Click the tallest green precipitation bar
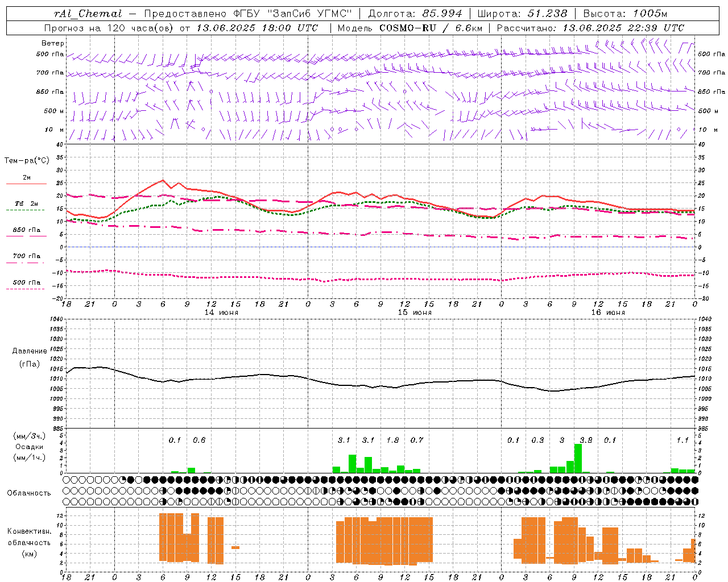The height and width of the screenshot is (582, 728). (578, 458)
